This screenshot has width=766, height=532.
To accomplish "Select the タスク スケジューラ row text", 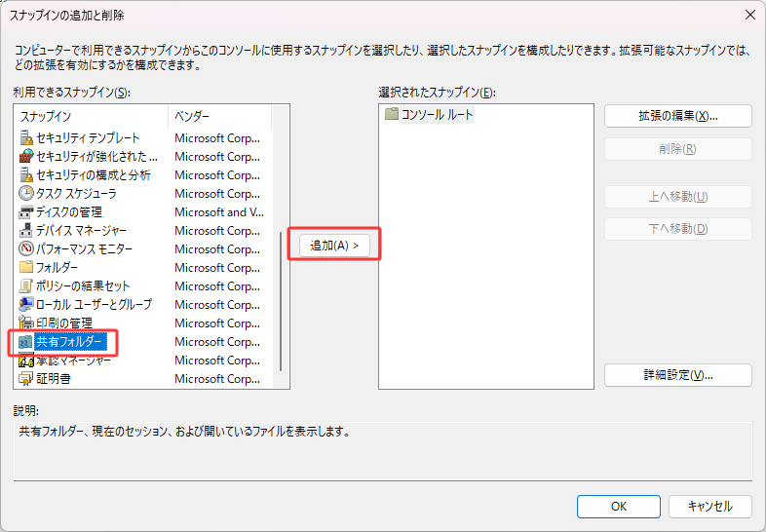I will click(x=76, y=194).
